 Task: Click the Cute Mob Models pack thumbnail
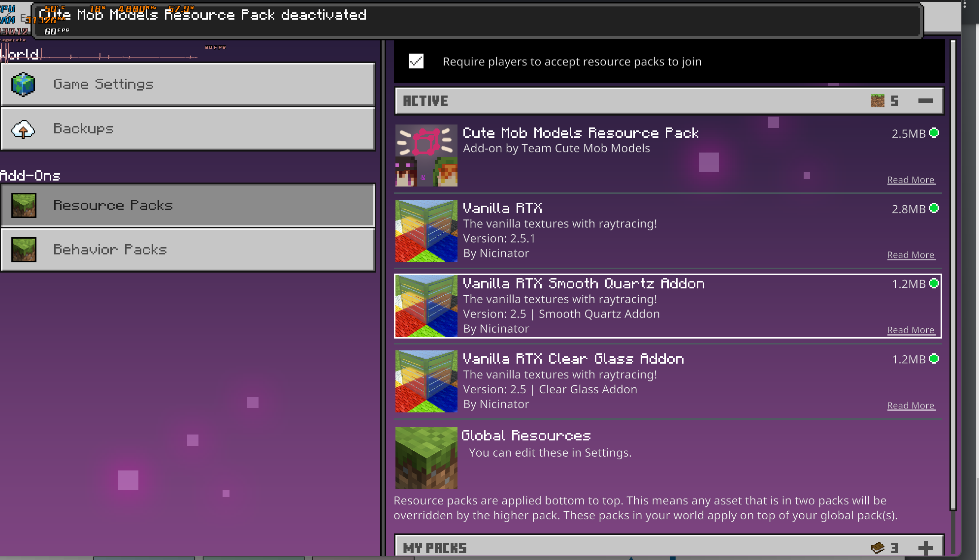(426, 156)
